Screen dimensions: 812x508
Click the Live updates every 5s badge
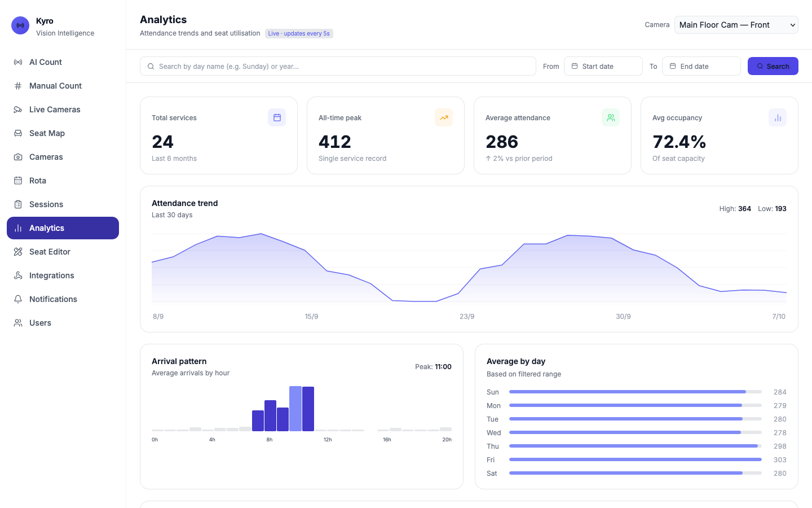[x=299, y=33]
